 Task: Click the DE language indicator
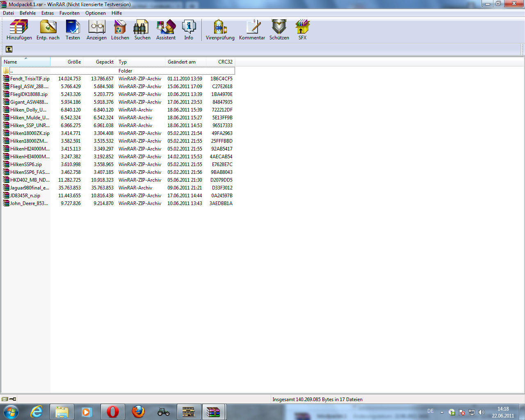pos(430,411)
